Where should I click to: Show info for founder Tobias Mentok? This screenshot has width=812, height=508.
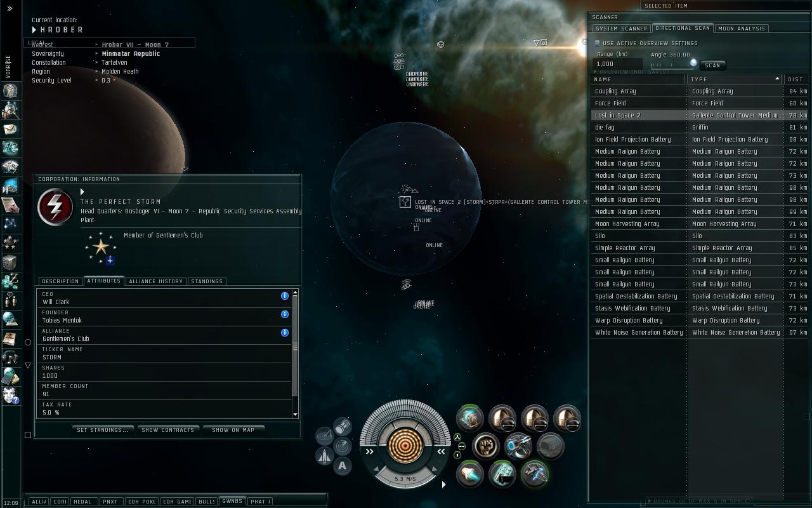285,314
